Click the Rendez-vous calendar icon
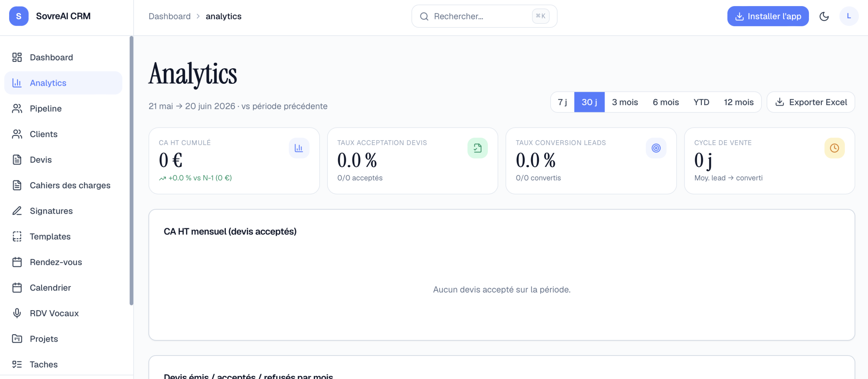This screenshot has height=379, width=868. (17, 262)
